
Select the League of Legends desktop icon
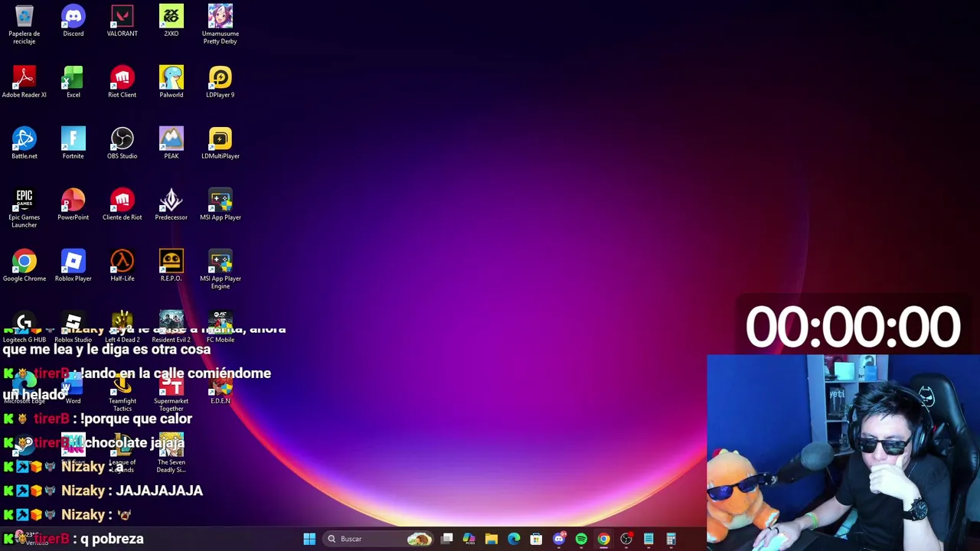pyautogui.click(x=122, y=453)
